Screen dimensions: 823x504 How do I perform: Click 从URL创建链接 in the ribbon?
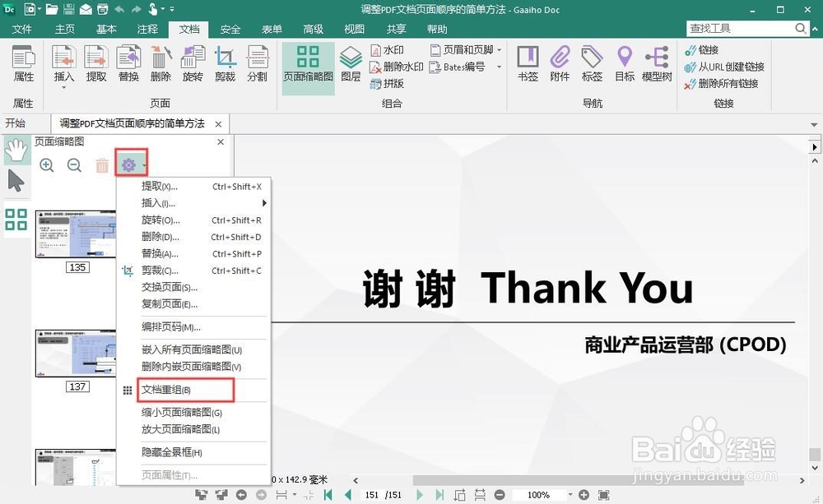[x=724, y=67]
